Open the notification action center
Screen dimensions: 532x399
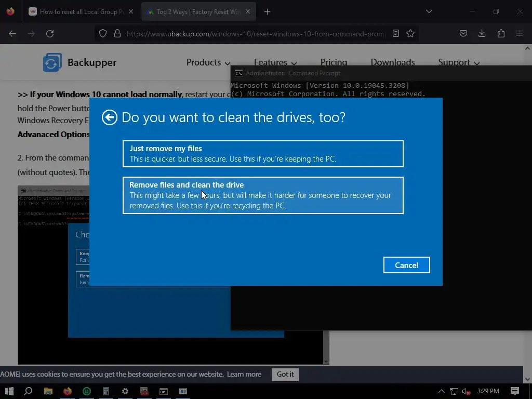[x=515, y=391]
